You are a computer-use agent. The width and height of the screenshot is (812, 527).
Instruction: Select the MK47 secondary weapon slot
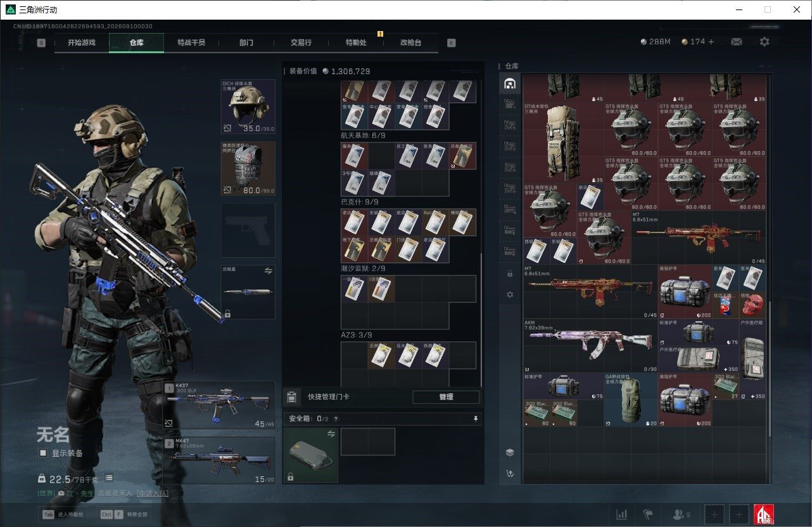(219, 460)
